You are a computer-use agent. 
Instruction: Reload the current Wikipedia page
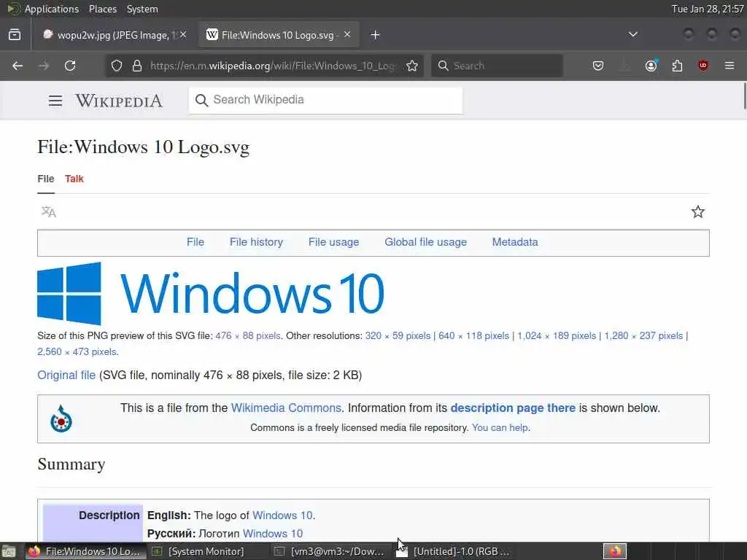pyautogui.click(x=70, y=66)
